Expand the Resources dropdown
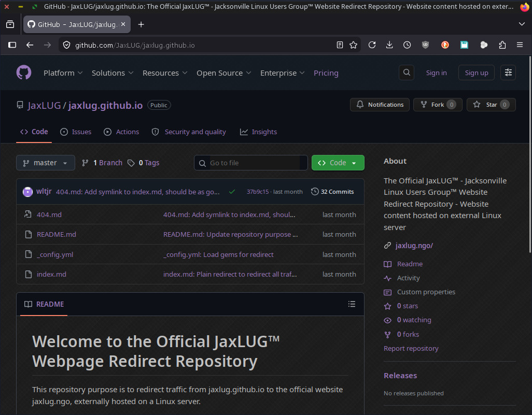Viewport: 532px width, 415px height. click(165, 73)
